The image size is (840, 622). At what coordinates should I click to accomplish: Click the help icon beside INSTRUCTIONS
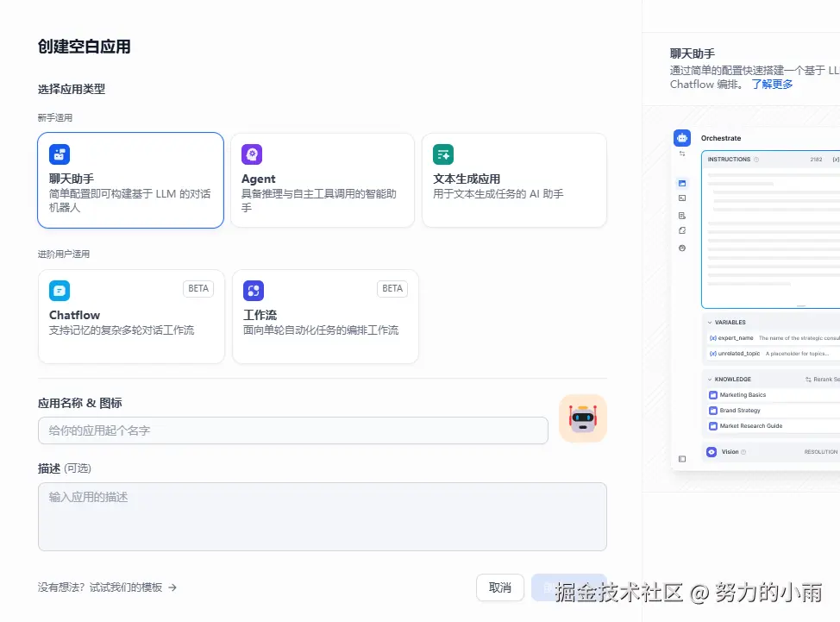(756, 160)
